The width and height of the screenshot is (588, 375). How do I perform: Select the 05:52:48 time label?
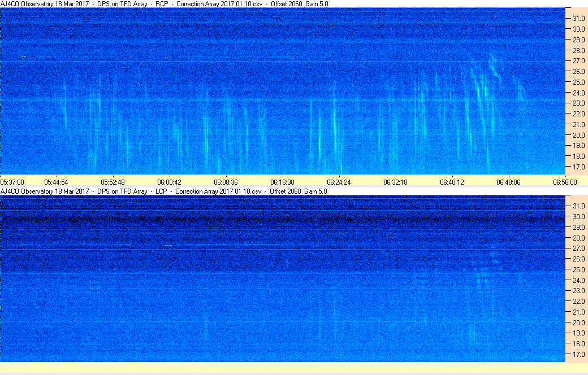pos(113,182)
